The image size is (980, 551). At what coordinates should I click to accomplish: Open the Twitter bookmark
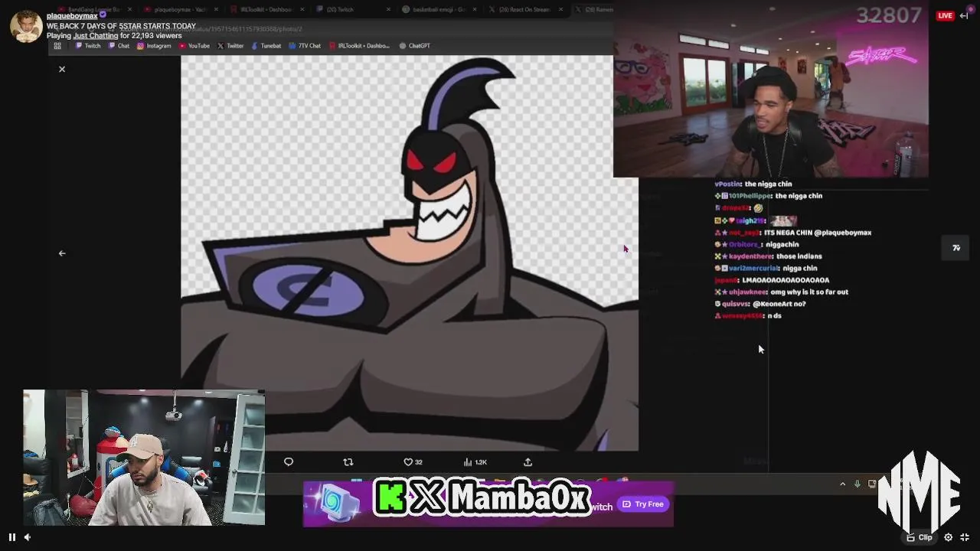point(230,46)
